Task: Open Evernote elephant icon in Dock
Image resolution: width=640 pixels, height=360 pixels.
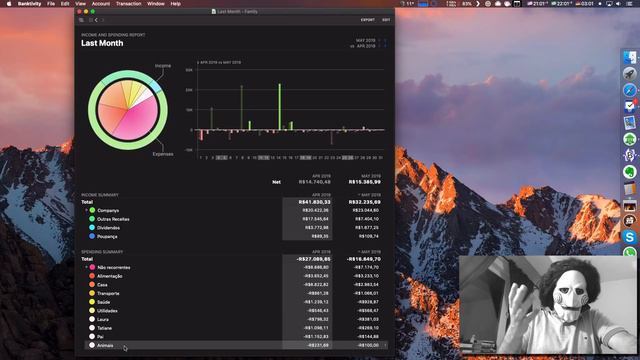Action: (629, 172)
